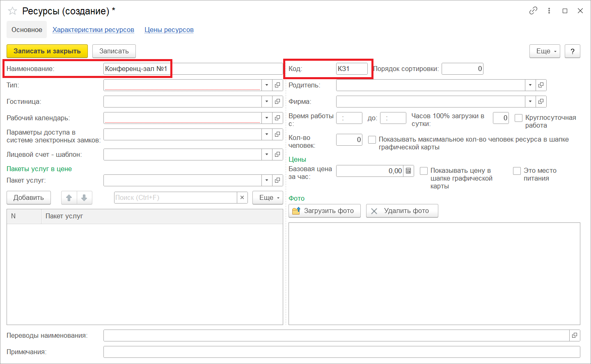Add the form to favorites with the star icon
Screen dimensions: 591x364
[x=12, y=11]
